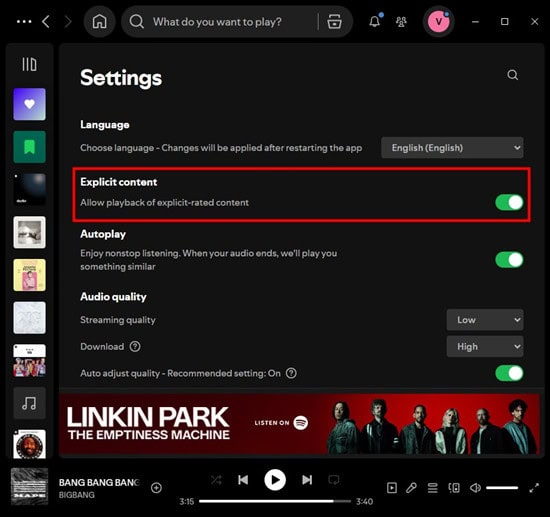
Task: Open the Home page
Action: 100,22
